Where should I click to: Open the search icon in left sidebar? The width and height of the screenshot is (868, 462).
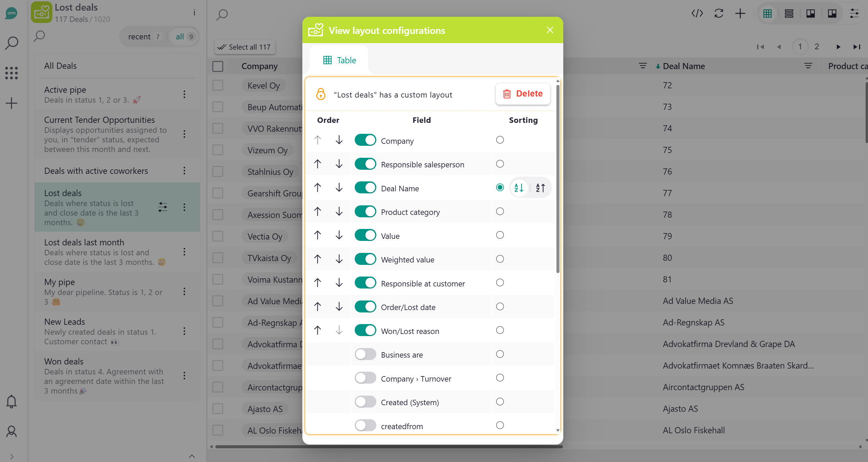coord(12,43)
